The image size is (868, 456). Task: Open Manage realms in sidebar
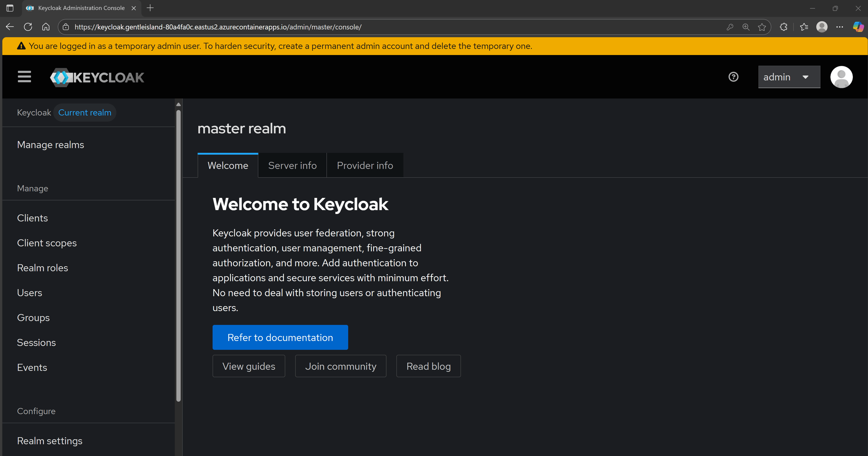[50, 145]
